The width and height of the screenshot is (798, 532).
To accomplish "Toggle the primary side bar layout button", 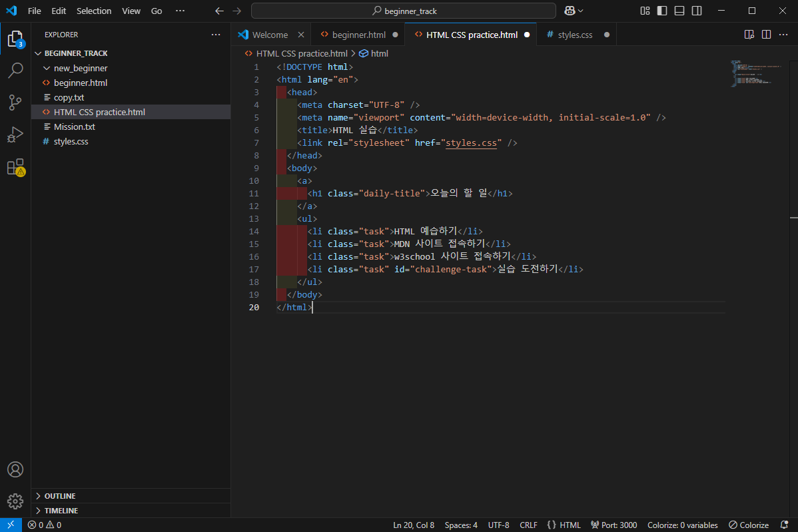I will coord(662,11).
